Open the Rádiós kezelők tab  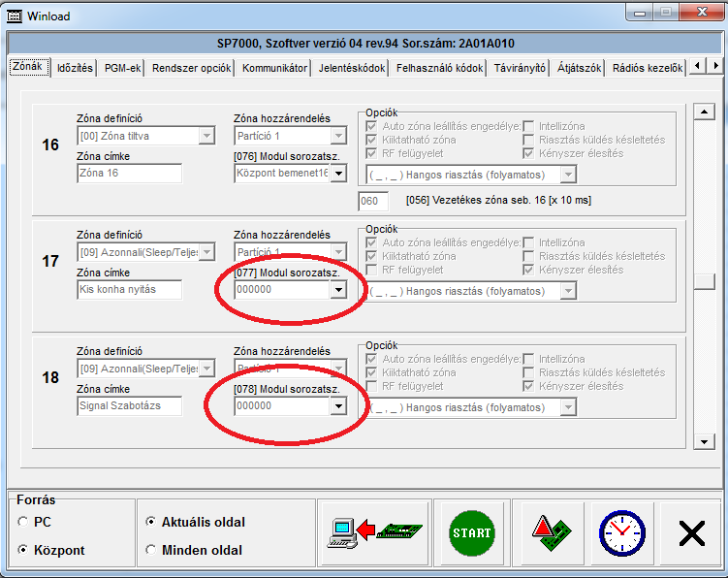[648, 68]
